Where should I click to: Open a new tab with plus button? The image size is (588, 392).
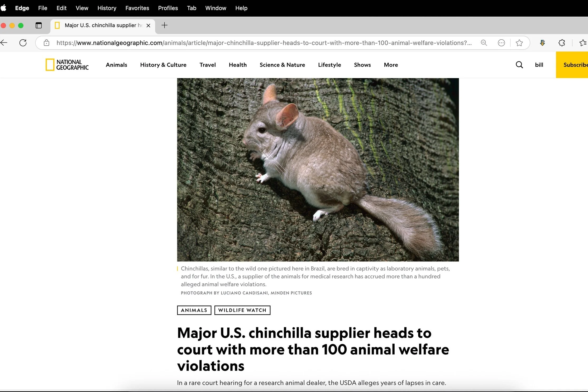[164, 25]
